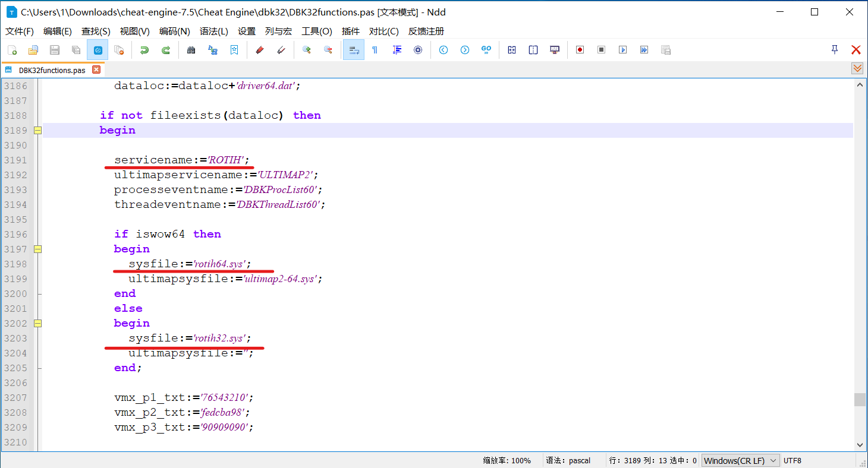The height and width of the screenshot is (468, 868).
Task: Zoom out with the magnifier minus icon
Action: coord(328,50)
